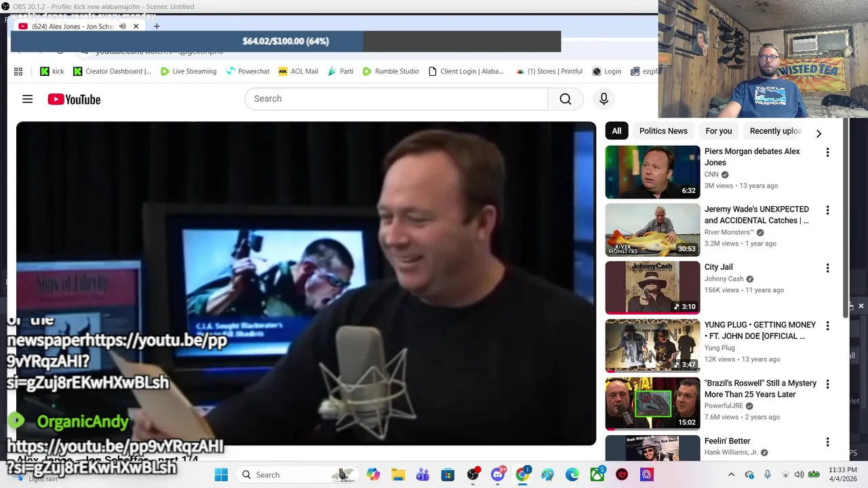
Task: Show hidden system tray icons
Action: (731, 474)
